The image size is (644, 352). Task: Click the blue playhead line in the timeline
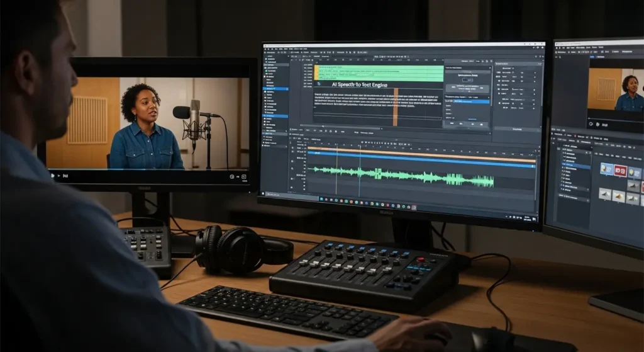pos(359,171)
